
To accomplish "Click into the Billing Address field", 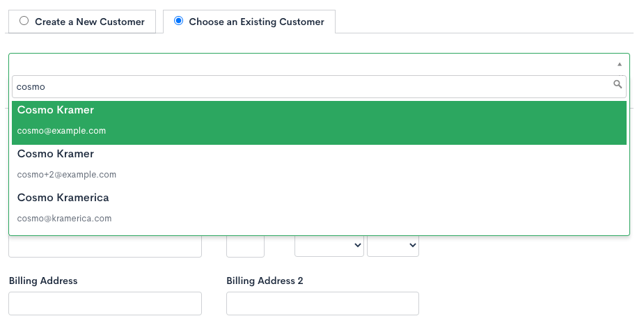I will point(104,304).
